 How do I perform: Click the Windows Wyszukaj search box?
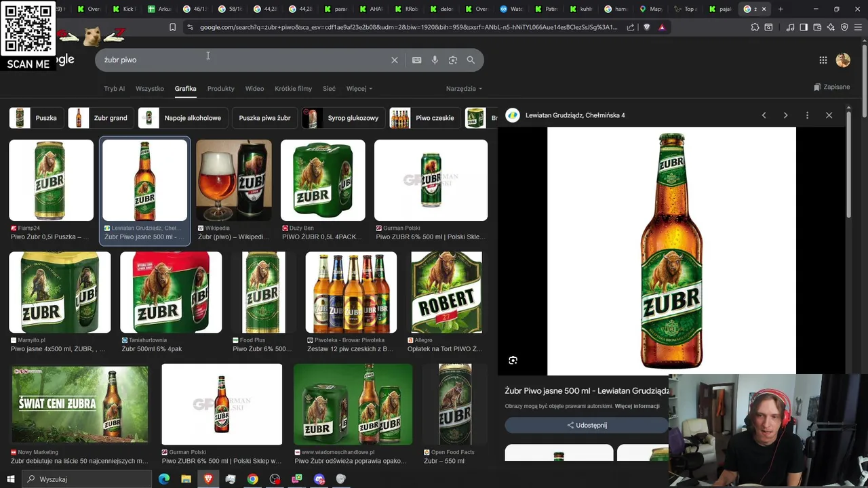[87, 479]
